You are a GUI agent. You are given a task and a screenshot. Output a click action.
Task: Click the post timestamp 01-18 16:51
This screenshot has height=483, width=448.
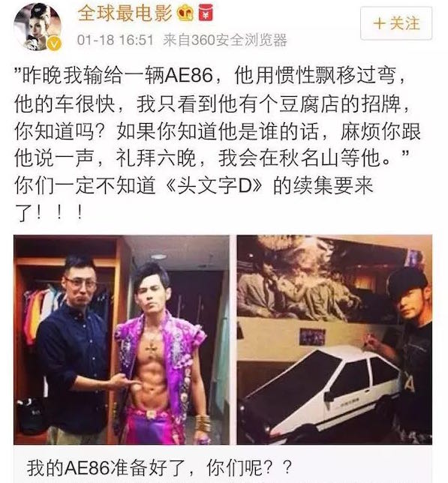pos(116,40)
